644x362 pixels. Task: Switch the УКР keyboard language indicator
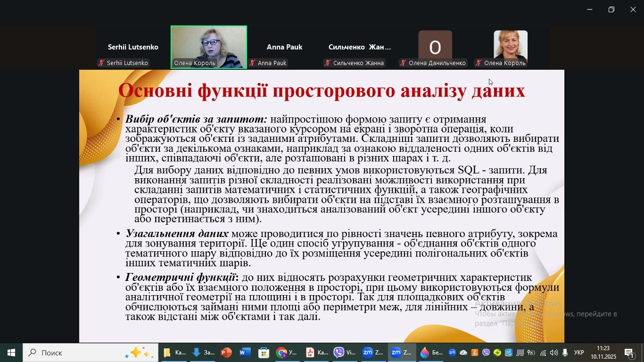coord(579,353)
